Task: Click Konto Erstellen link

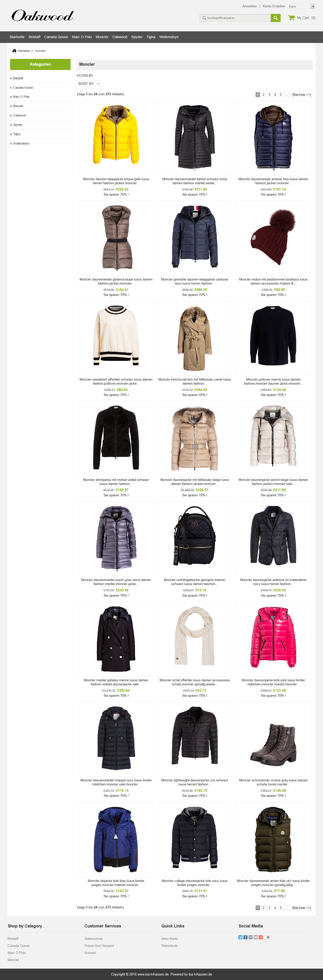Action: [274, 6]
